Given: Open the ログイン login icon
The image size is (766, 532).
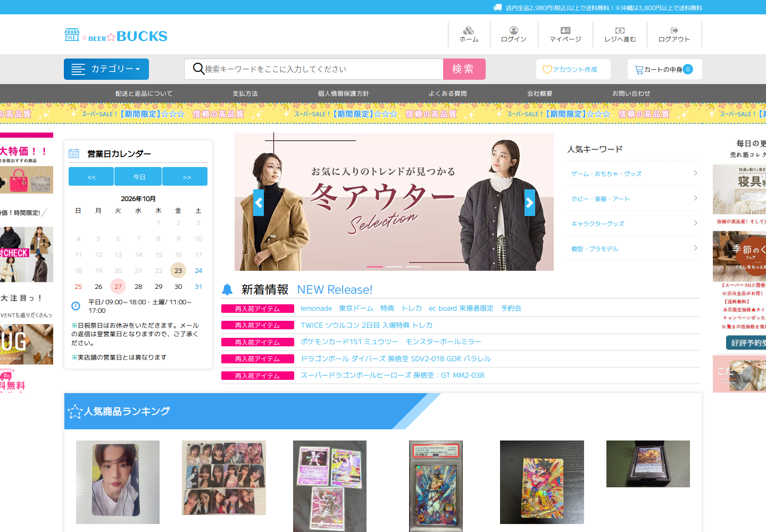Looking at the screenshot, I should 513,35.
